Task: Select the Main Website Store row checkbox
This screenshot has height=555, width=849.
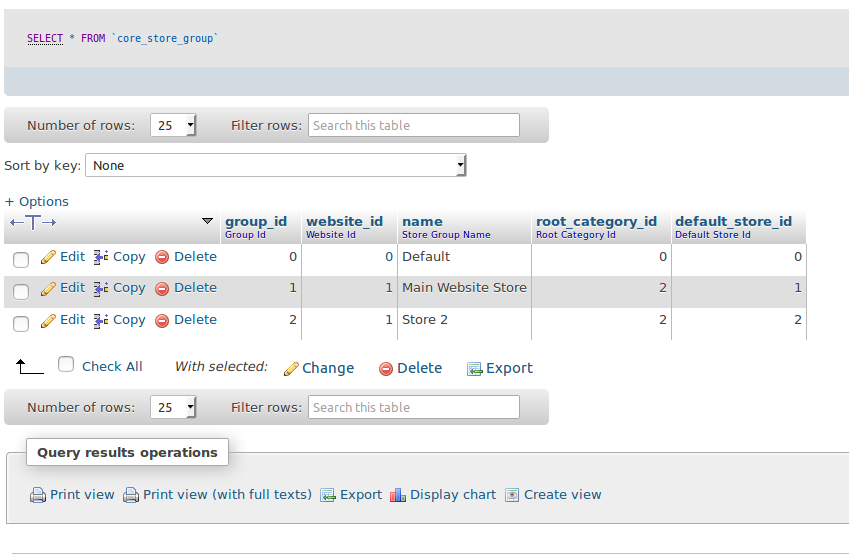Action: [x=21, y=292]
